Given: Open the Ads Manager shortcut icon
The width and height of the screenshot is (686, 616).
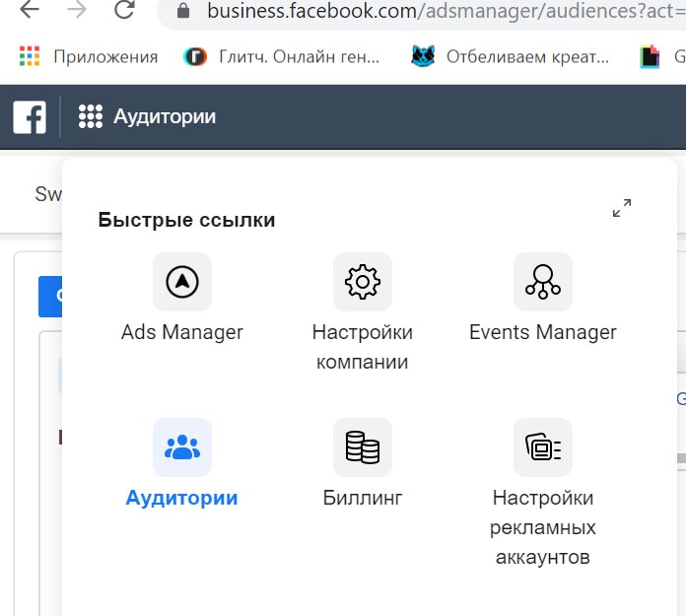Looking at the screenshot, I should (x=182, y=282).
